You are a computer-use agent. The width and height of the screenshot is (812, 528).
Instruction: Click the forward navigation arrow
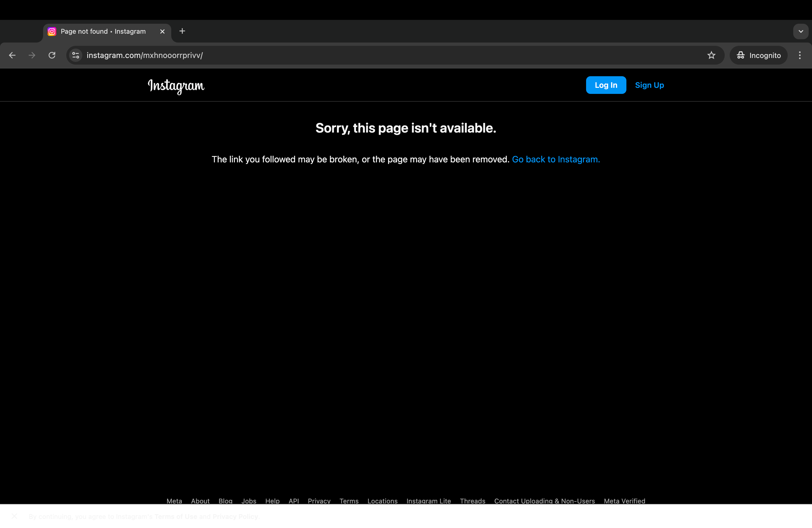coord(32,55)
